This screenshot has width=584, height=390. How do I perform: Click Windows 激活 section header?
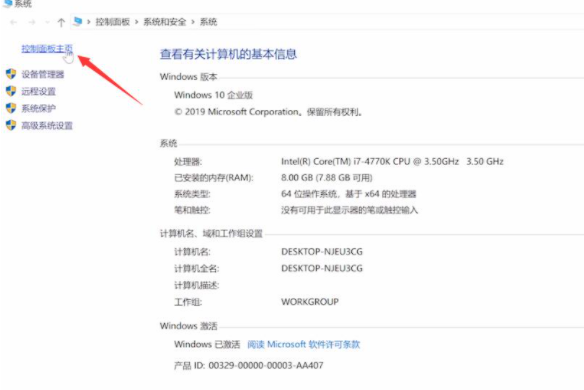[x=188, y=326]
